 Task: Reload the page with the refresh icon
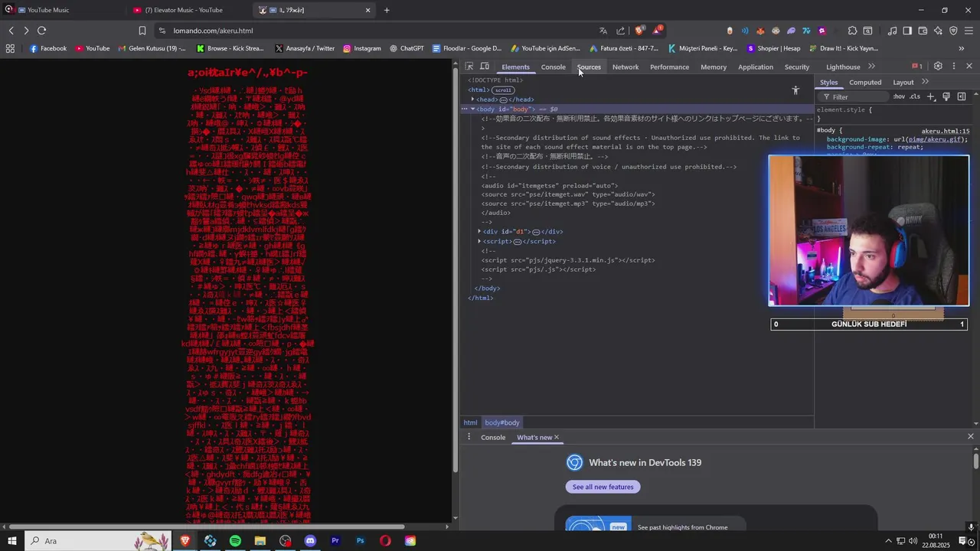(41, 31)
